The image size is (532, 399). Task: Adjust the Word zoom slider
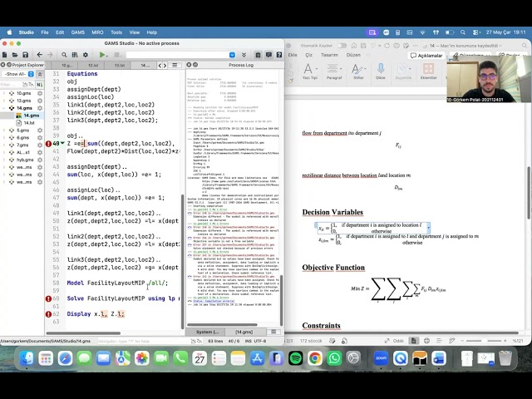coord(484,341)
